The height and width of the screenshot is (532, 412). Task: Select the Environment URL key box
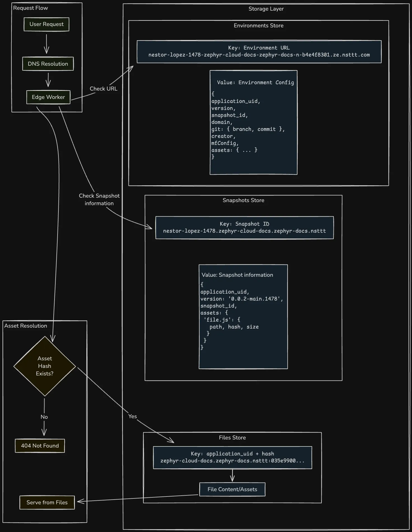point(259,52)
